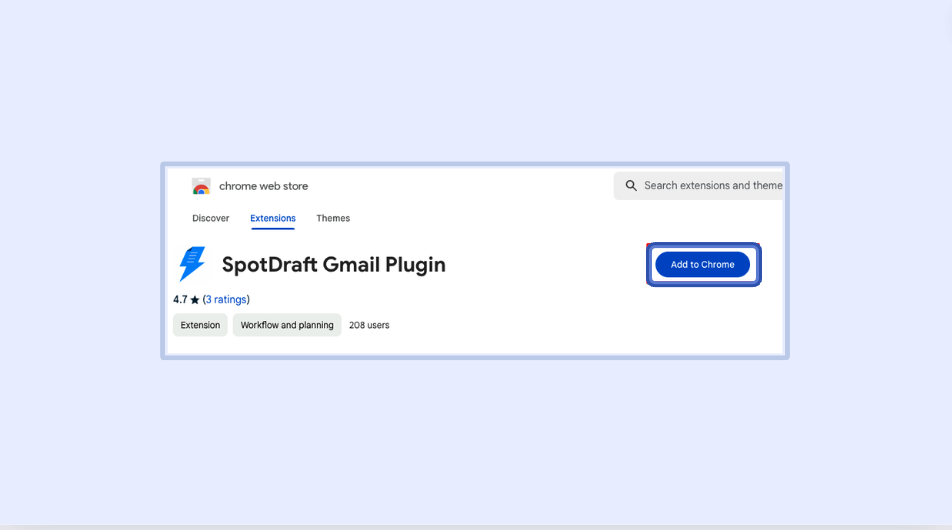
Task: Switch to the Themes tab
Action: tap(333, 218)
